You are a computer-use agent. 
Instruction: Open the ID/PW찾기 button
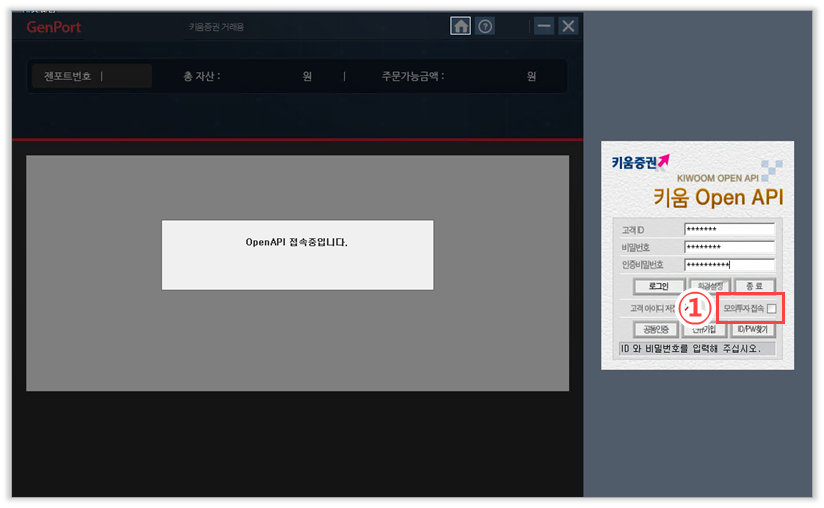[753, 329]
